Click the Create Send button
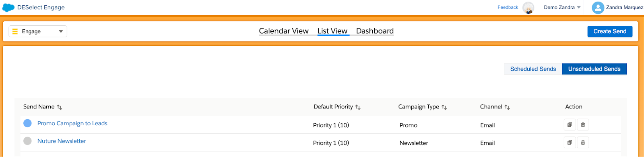Screen dimensions: 644x157 coord(610,31)
